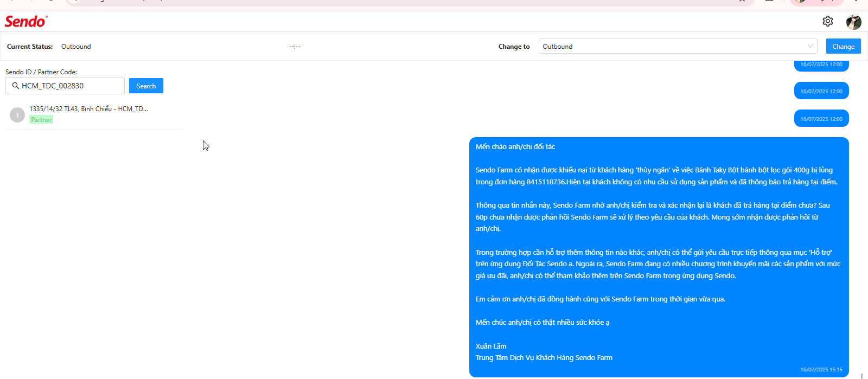868x379 pixels.
Task: Click the Mến chúc anh/chị có thật nhiều sức khỏe line
Action: pos(542,323)
